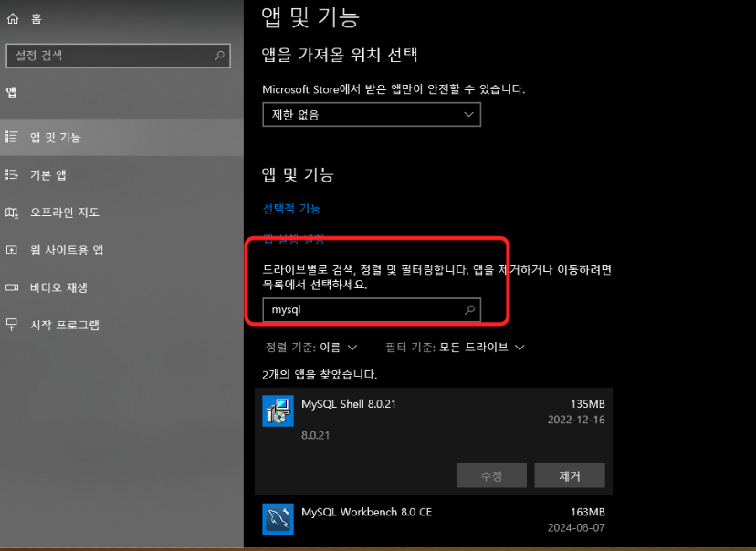Click the mysql app list search field
756x551 pixels.
(x=372, y=309)
